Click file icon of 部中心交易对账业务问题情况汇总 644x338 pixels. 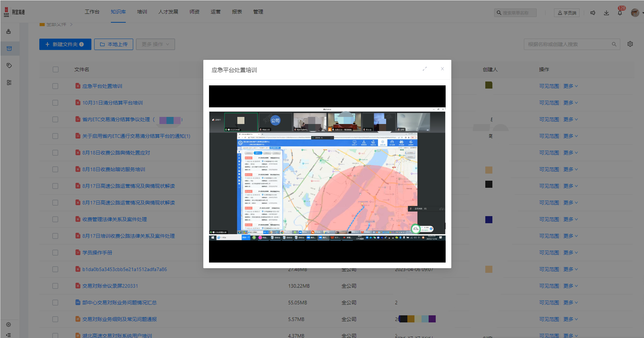(x=78, y=302)
